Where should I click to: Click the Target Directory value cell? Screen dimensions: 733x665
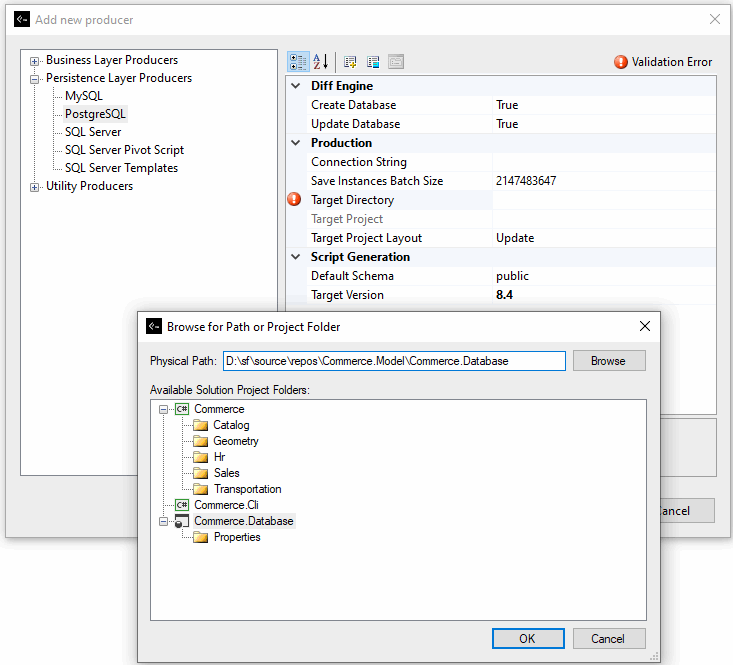click(604, 200)
